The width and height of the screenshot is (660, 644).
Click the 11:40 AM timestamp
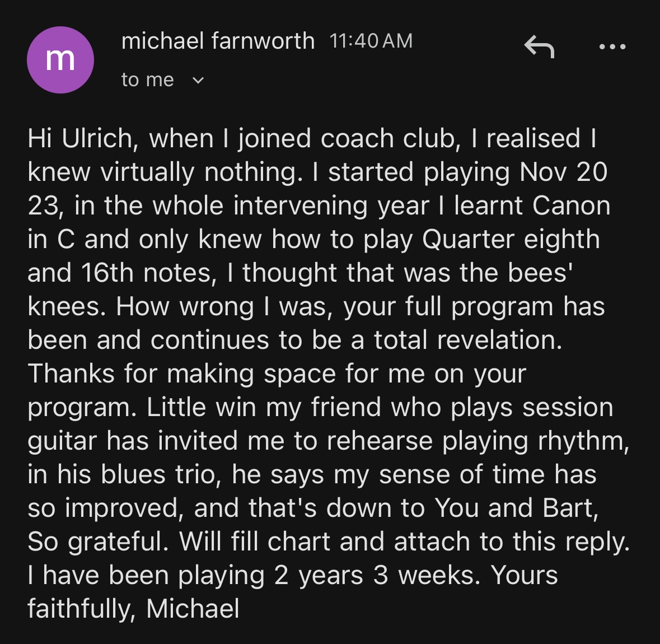(371, 41)
